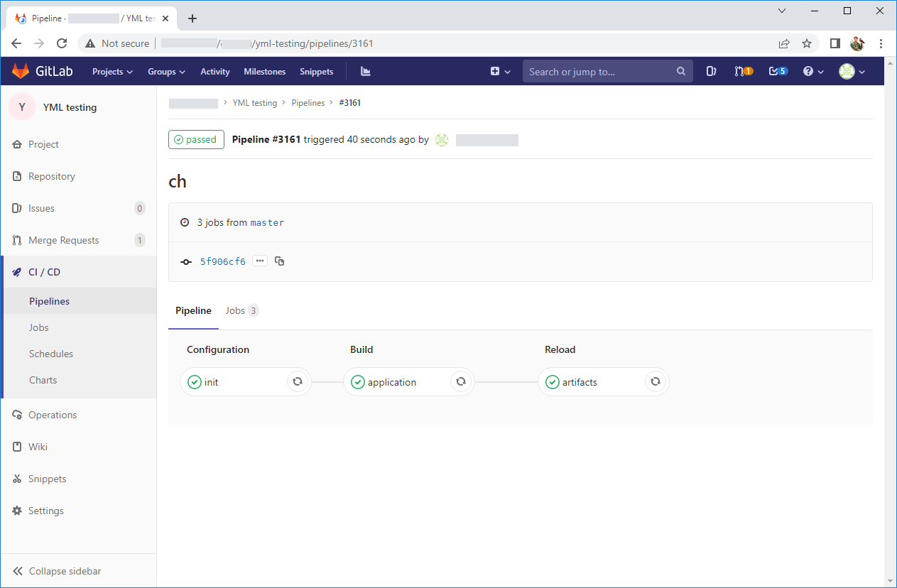
Task: Collapse the sidebar
Action: [57, 571]
